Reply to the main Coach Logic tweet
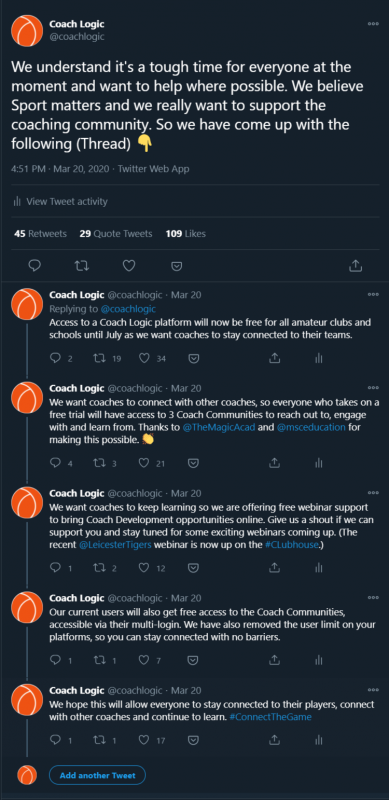This screenshot has width=389, height=800. [35, 266]
